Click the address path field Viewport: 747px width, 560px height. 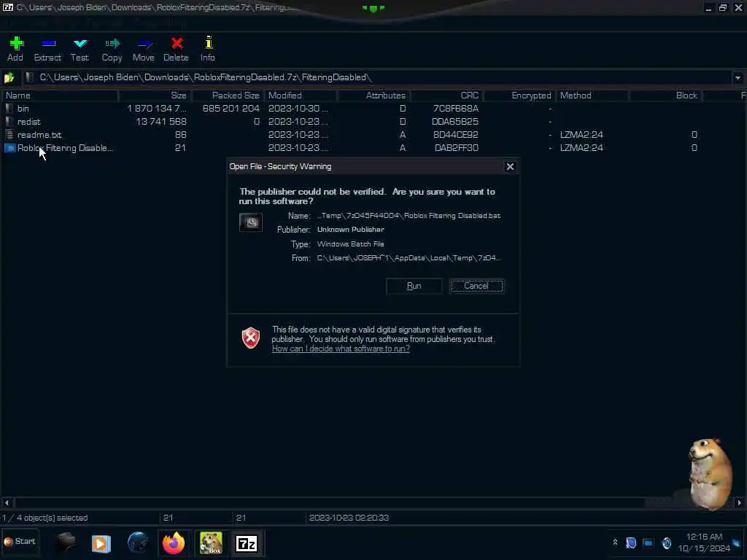click(376, 77)
